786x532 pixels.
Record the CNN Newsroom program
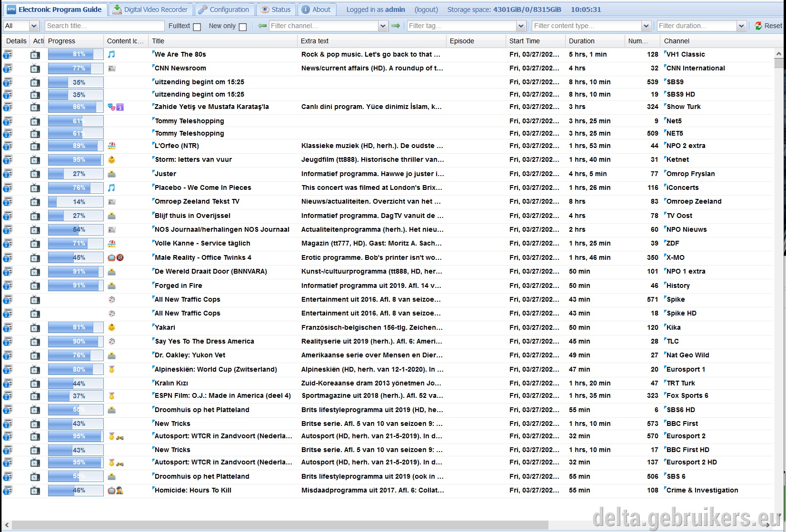pyautogui.click(x=35, y=69)
